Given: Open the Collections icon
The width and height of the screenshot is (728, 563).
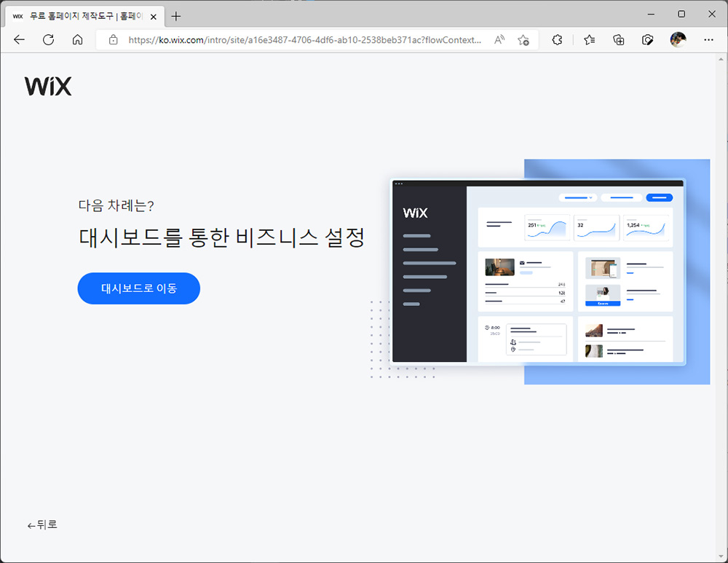Looking at the screenshot, I should click(618, 40).
